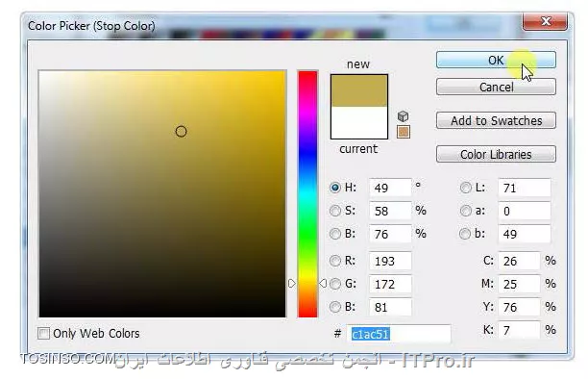Image resolution: width=588 pixels, height=379 pixels.
Task: Close the Color Picker window
Action: (x=545, y=21)
